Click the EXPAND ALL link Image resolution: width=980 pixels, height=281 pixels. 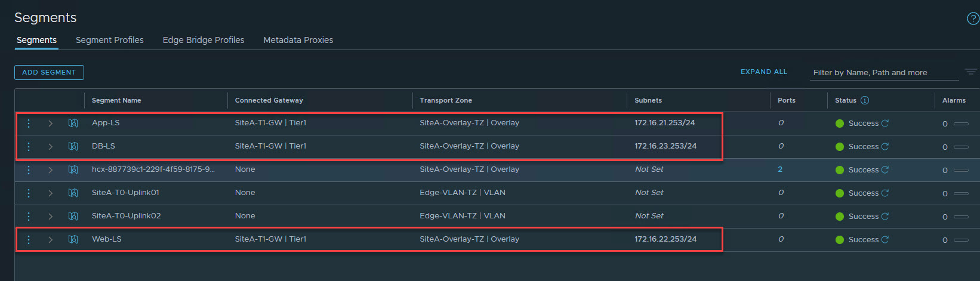pyautogui.click(x=764, y=72)
